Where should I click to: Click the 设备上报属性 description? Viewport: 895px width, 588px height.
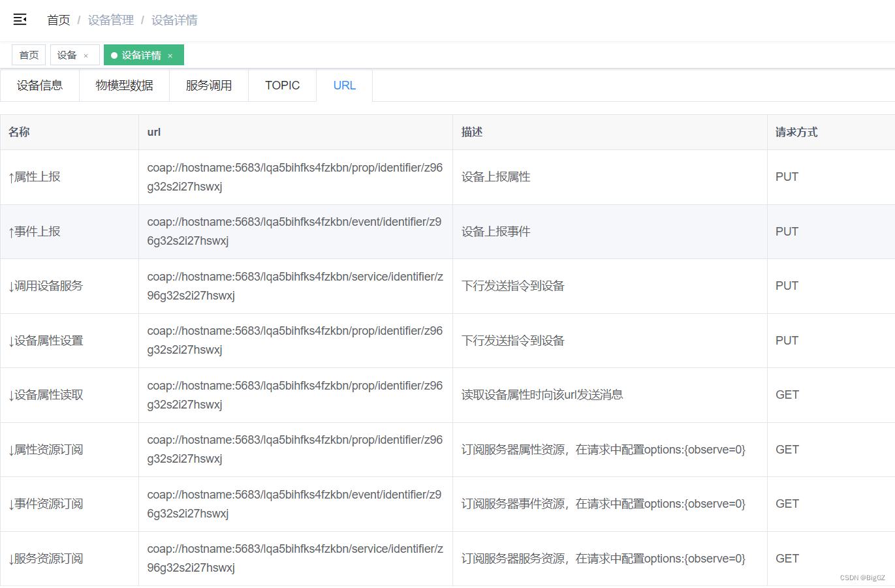point(495,177)
